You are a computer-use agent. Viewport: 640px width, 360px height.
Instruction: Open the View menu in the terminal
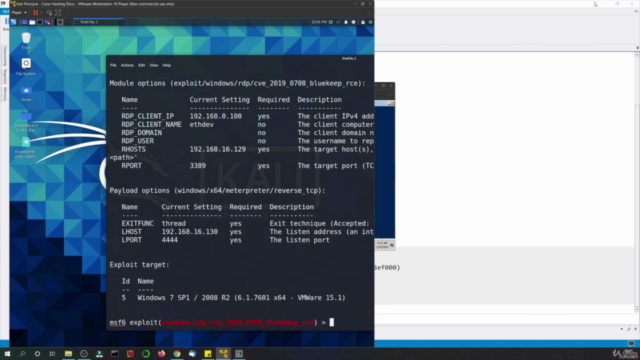coord(153,65)
